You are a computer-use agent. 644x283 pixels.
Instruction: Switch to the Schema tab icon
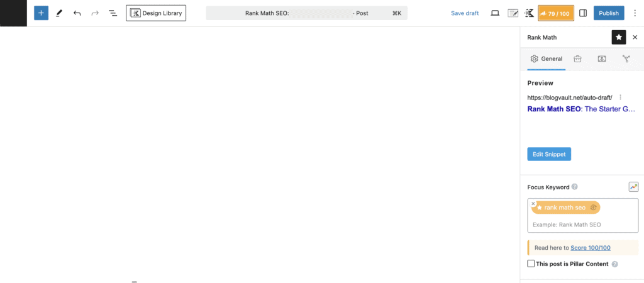point(602,58)
